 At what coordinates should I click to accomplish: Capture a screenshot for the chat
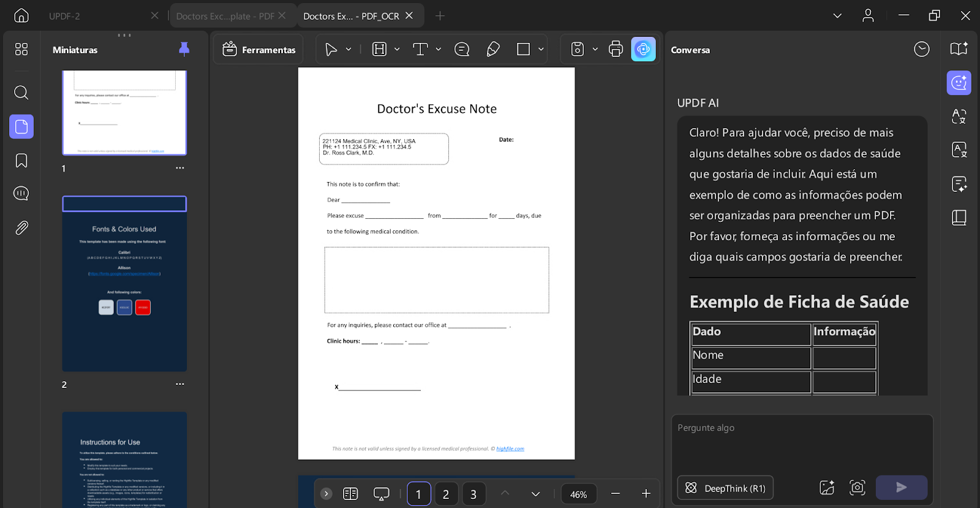[x=858, y=488]
